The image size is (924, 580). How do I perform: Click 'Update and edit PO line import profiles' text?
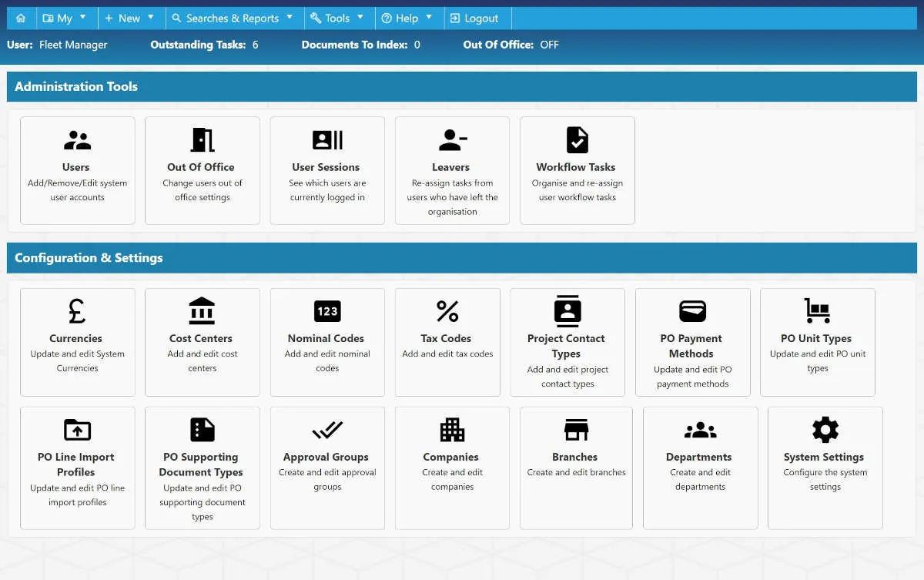point(77,495)
